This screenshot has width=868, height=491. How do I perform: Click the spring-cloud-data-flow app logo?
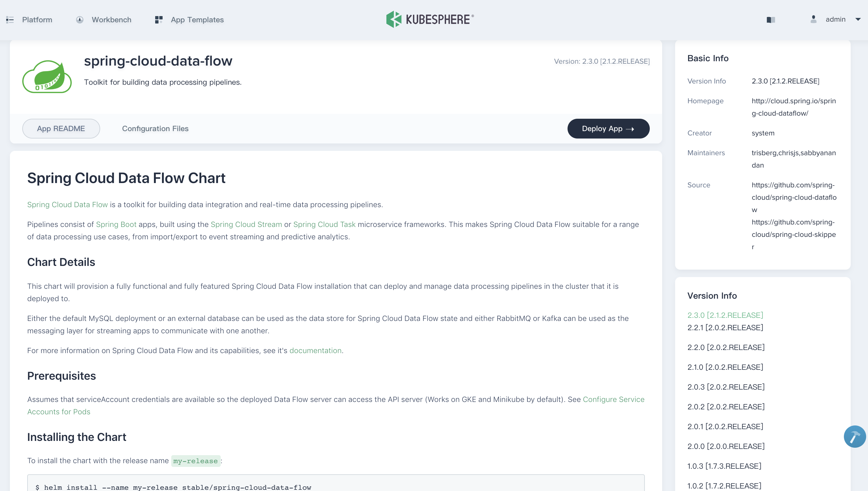coord(47,77)
